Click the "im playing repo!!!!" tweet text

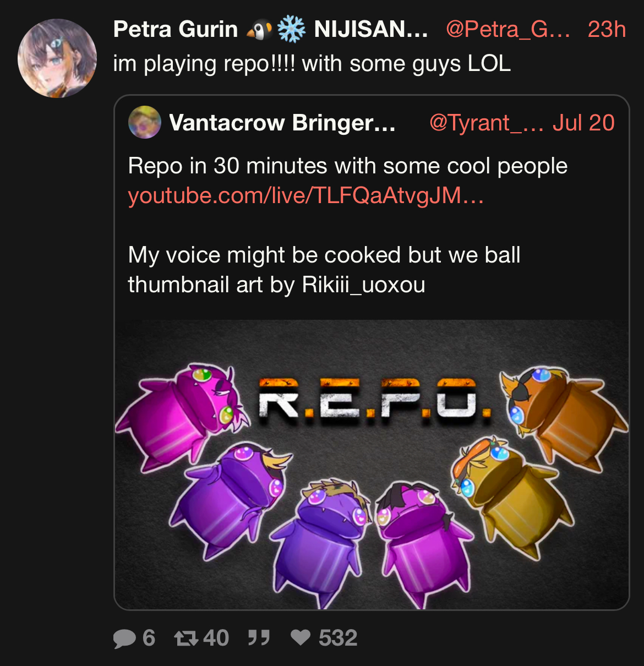click(204, 64)
